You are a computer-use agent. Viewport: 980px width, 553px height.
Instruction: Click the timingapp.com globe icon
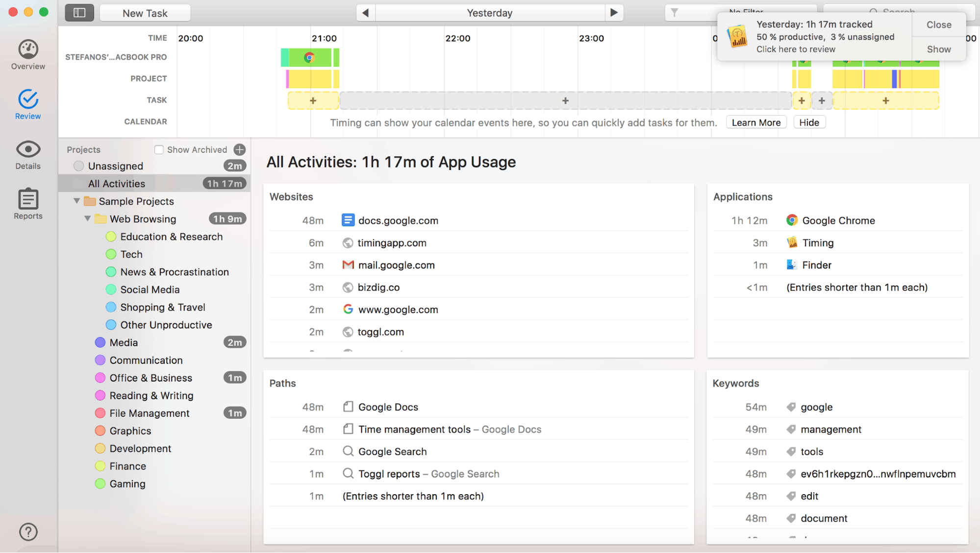tap(348, 243)
